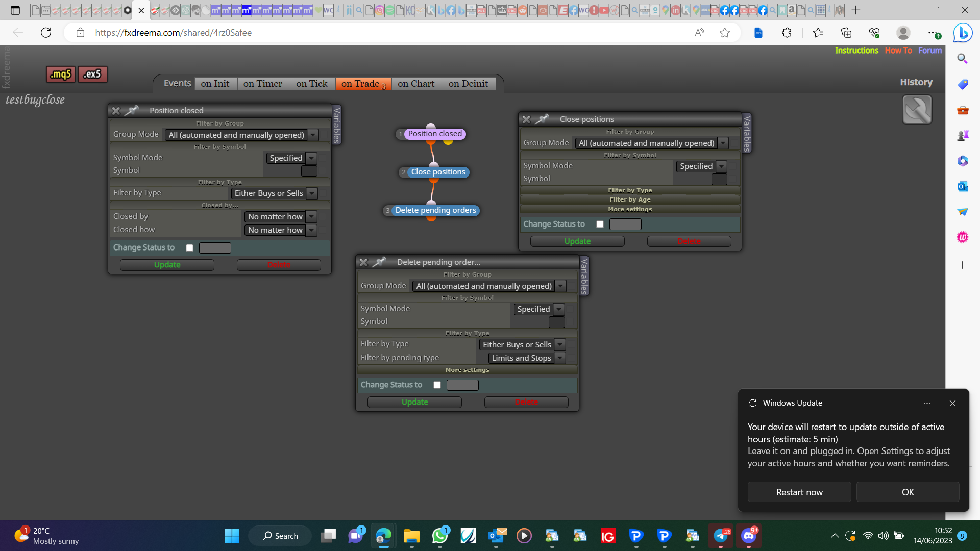Click Bing chat icon in sidebar
The height and width of the screenshot is (551, 980).
point(963,33)
